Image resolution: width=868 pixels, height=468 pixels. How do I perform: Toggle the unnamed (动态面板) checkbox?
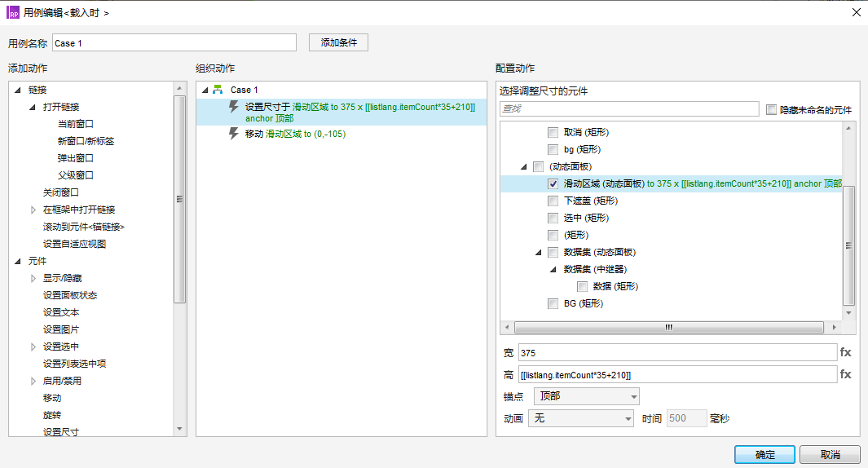click(538, 166)
